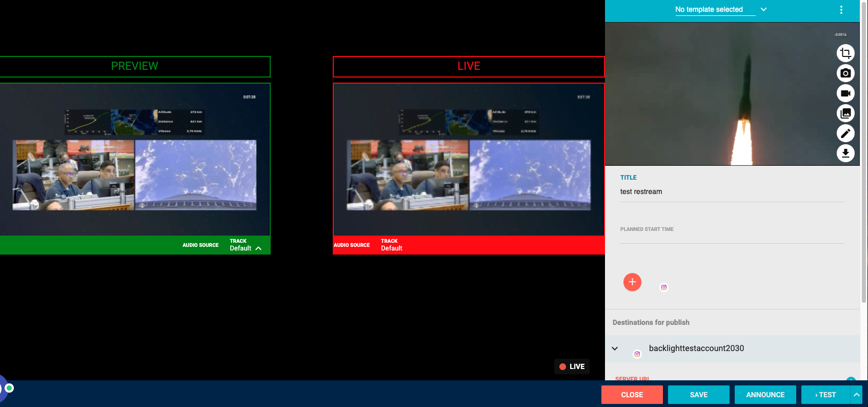Collapse the backlighttestaccount2030 destination
Image resolution: width=868 pixels, height=407 pixels.
[x=615, y=348]
